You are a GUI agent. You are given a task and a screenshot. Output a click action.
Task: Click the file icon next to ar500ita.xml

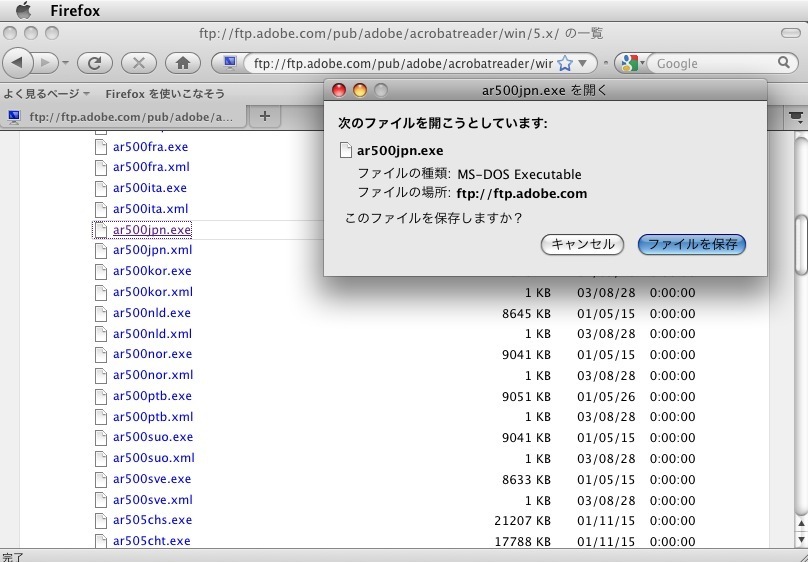coord(101,209)
